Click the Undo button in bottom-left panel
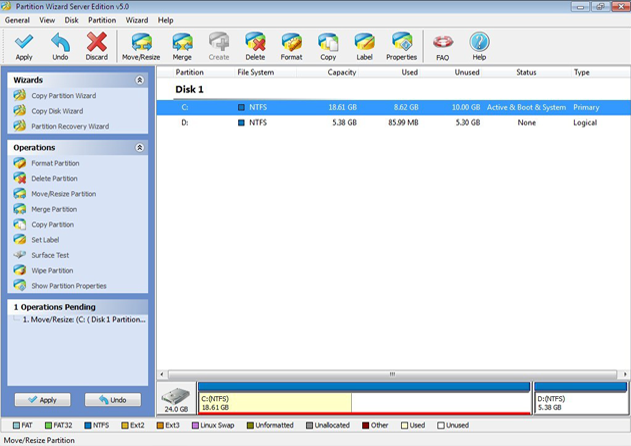 point(112,400)
